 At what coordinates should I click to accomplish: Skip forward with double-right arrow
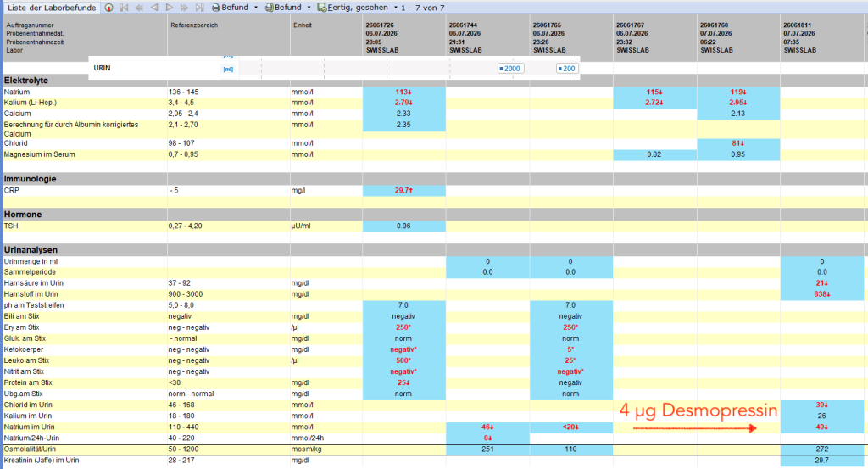[184, 8]
